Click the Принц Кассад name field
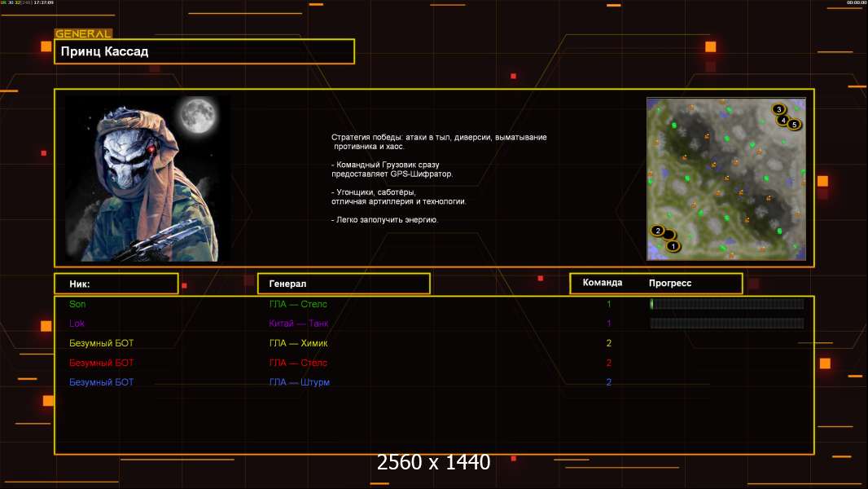 (204, 51)
